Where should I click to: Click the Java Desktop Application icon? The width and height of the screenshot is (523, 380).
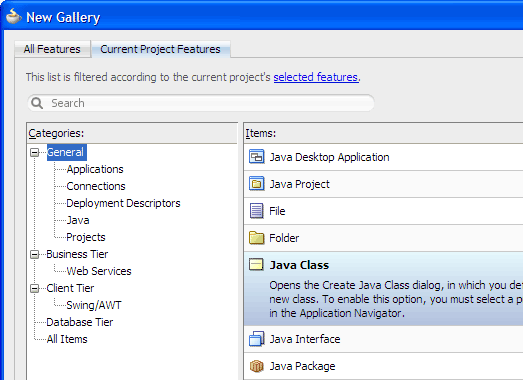click(x=256, y=157)
